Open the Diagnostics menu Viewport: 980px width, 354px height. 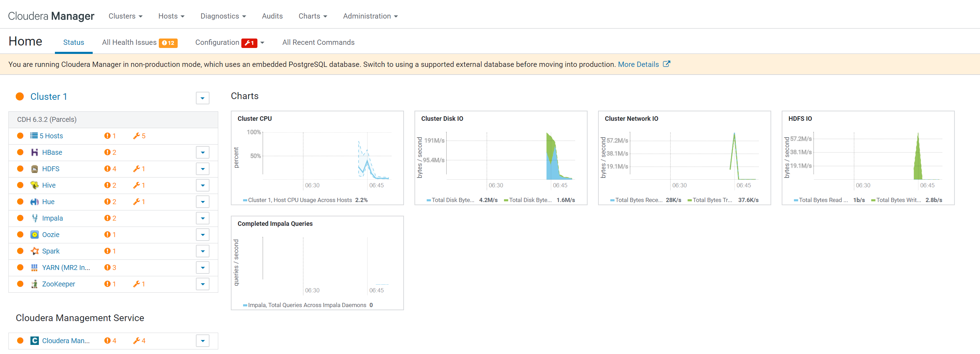pyautogui.click(x=223, y=16)
